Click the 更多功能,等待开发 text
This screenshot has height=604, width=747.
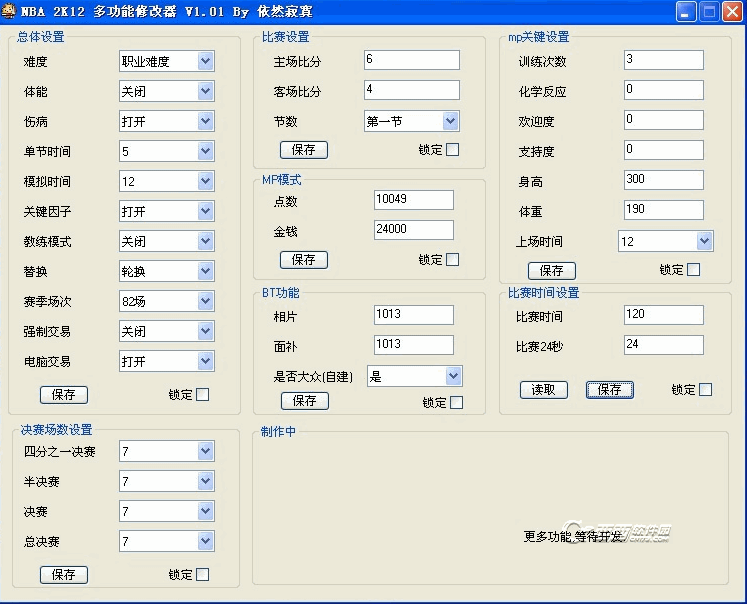tap(573, 537)
